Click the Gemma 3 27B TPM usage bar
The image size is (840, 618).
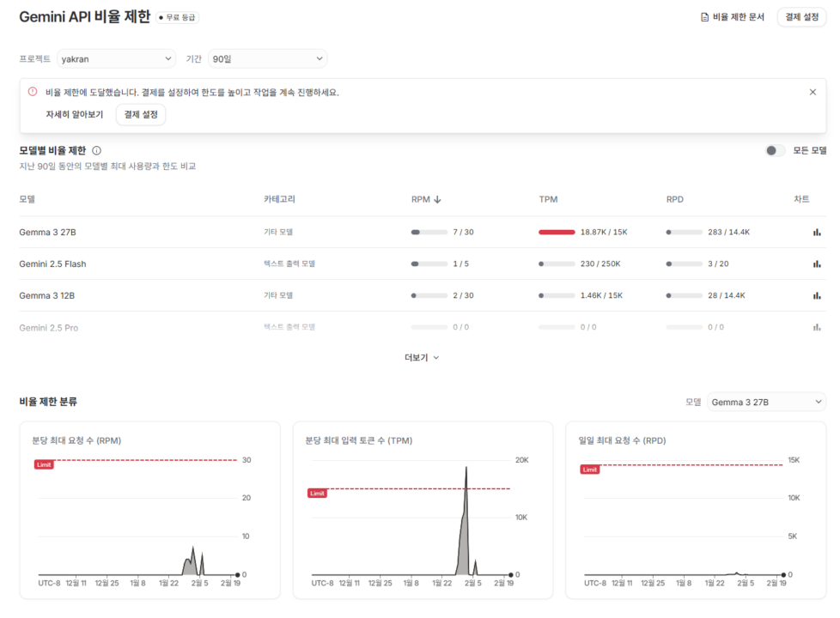tap(557, 232)
